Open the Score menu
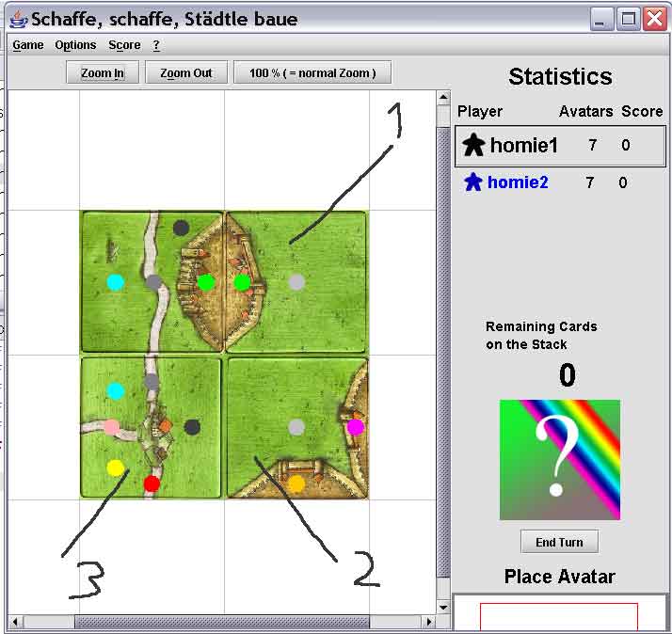Viewport: 672px width, 634px height. click(x=124, y=45)
